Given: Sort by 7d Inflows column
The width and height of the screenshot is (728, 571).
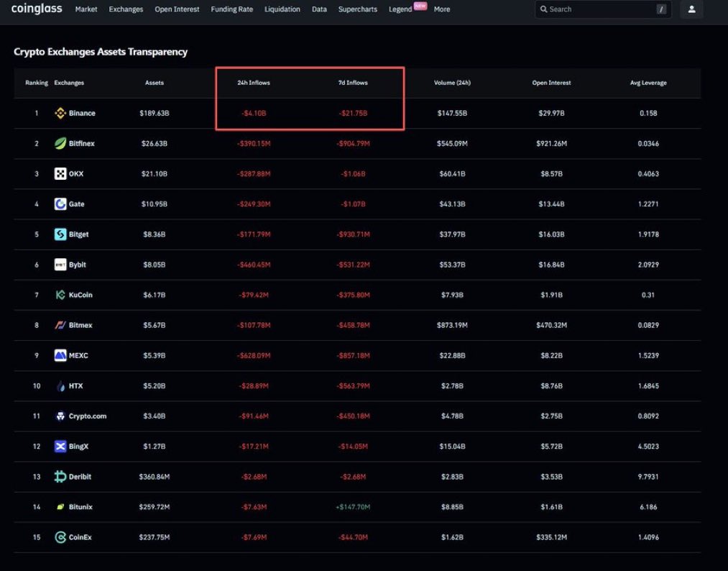Looking at the screenshot, I should coord(353,83).
